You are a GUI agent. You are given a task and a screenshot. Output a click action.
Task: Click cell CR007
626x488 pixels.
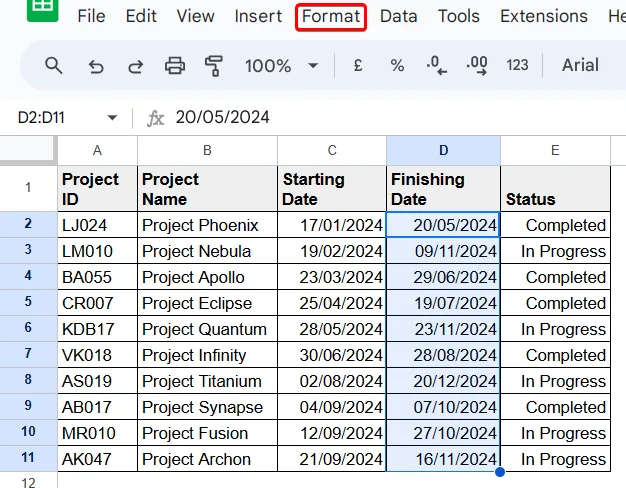(x=97, y=303)
